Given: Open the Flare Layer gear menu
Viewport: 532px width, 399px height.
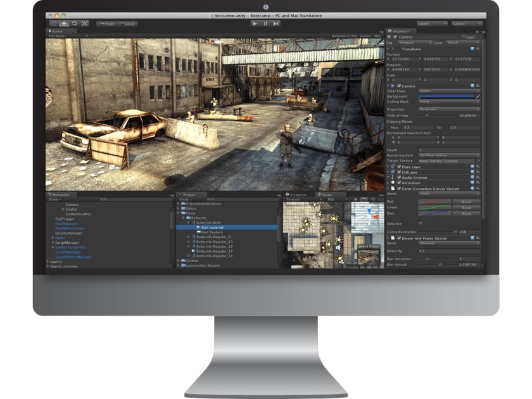Looking at the screenshot, I should click(x=478, y=167).
